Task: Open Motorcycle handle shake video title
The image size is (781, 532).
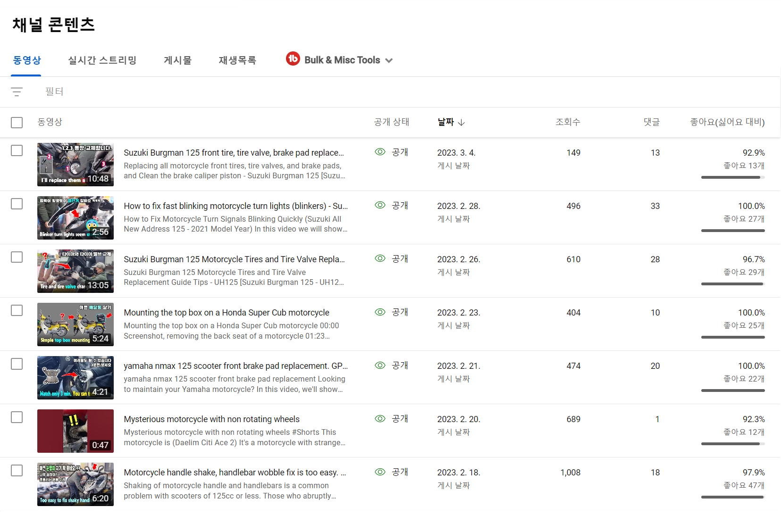Action: coord(235,473)
